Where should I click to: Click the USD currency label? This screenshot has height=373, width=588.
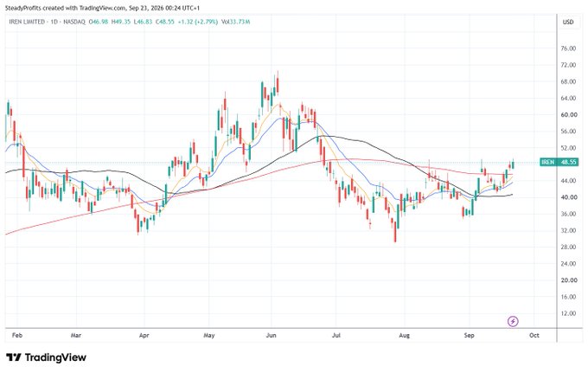pyautogui.click(x=568, y=23)
